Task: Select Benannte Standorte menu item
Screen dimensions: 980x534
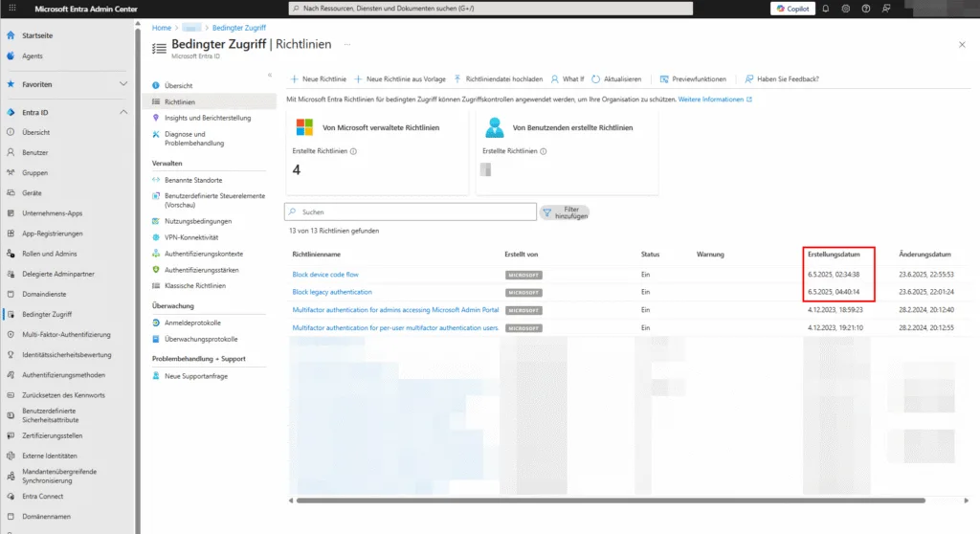Action: click(x=193, y=180)
